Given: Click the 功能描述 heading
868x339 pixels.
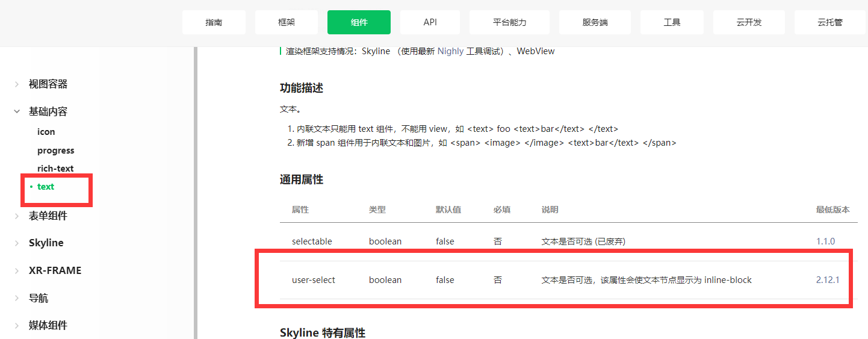Looking at the screenshot, I should [302, 89].
